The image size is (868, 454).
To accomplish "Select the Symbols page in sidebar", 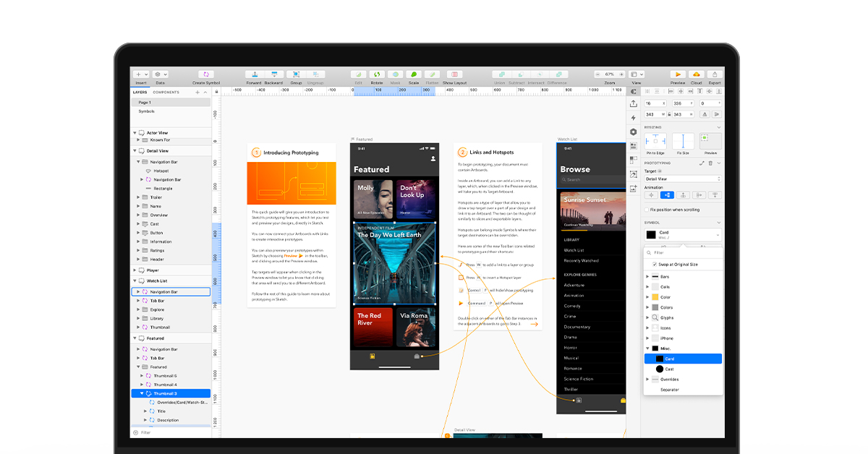I will (147, 111).
